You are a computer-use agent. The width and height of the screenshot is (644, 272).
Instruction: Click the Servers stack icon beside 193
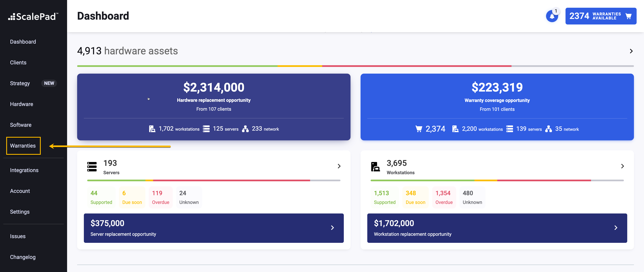pyautogui.click(x=92, y=167)
